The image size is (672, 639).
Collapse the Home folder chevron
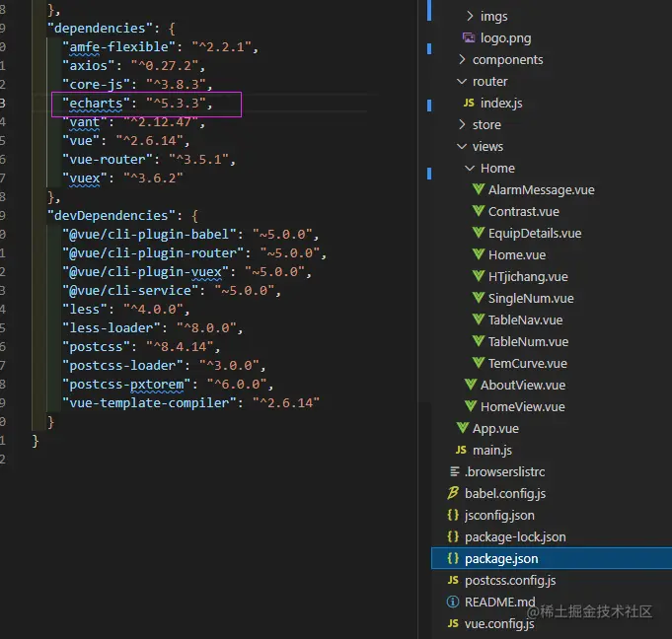pyautogui.click(x=470, y=168)
